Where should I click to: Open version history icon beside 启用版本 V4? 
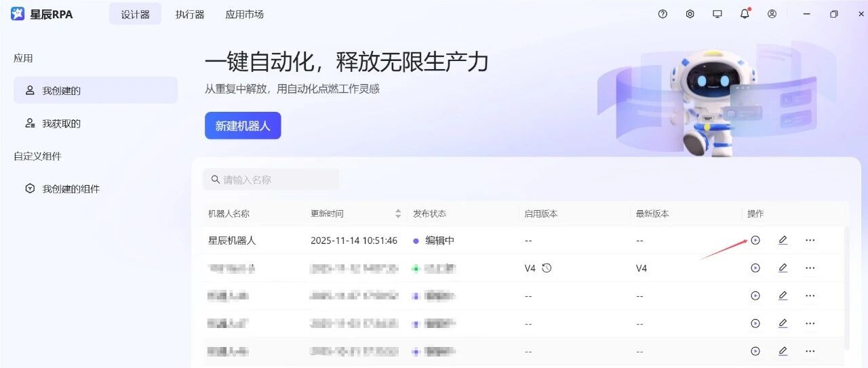pos(547,268)
